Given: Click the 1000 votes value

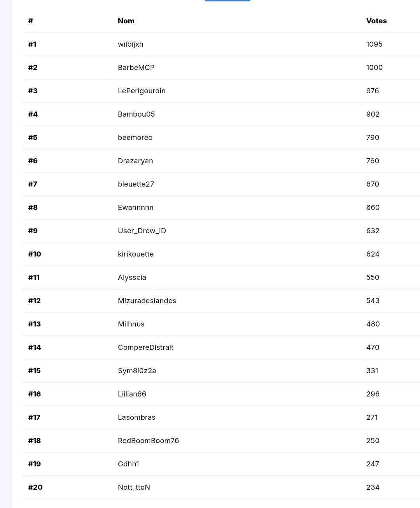Looking at the screenshot, I should pos(374,68).
